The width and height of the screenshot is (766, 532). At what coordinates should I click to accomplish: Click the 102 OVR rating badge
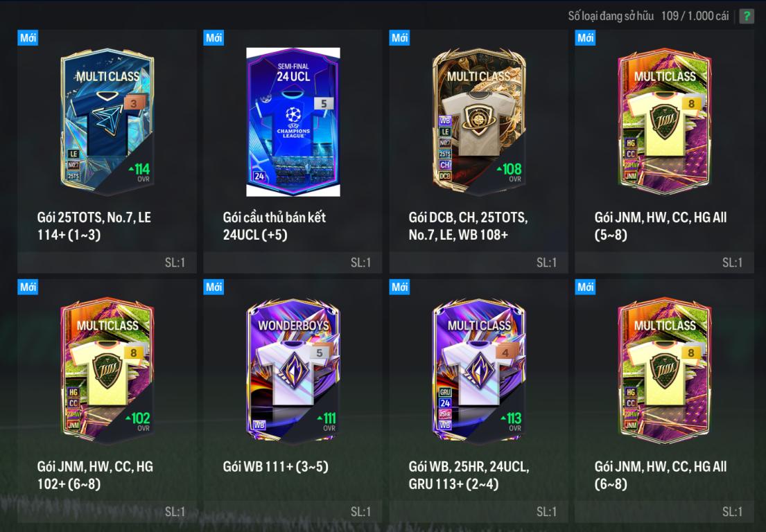[x=138, y=422]
